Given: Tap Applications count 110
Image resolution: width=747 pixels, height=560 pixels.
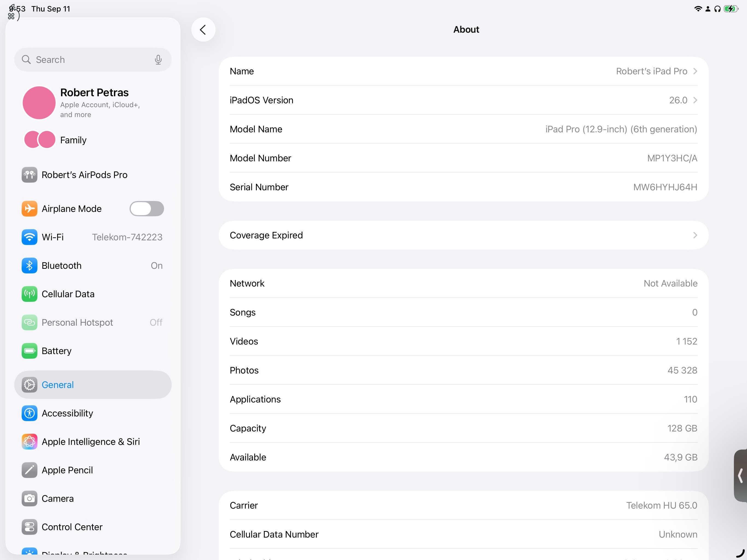Looking at the screenshot, I should click(691, 399).
